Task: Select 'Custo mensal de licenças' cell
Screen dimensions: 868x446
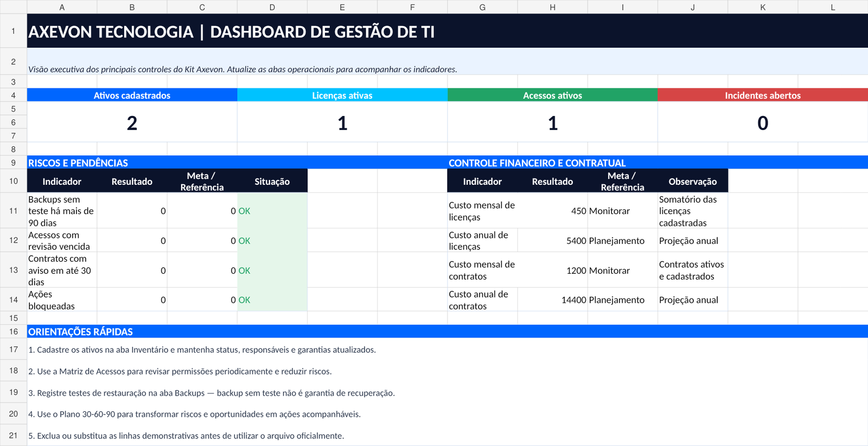Action: tap(482, 211)
